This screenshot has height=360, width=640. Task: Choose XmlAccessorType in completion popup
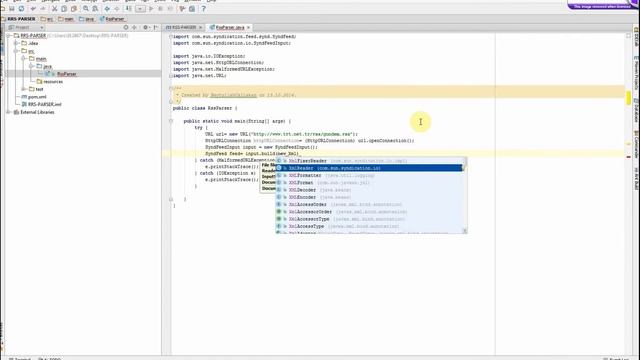tap(369, 219)
